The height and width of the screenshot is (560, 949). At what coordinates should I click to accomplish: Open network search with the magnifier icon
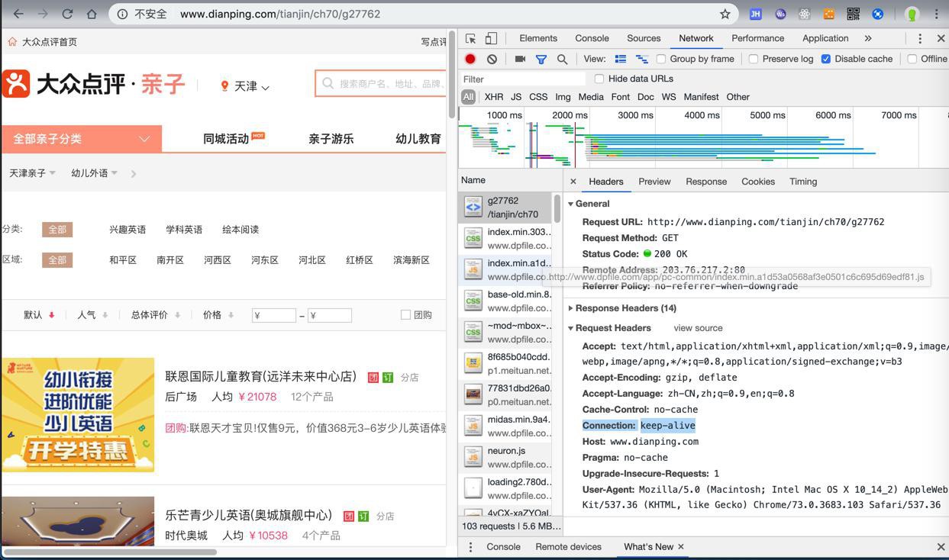(x=562, y=59)
